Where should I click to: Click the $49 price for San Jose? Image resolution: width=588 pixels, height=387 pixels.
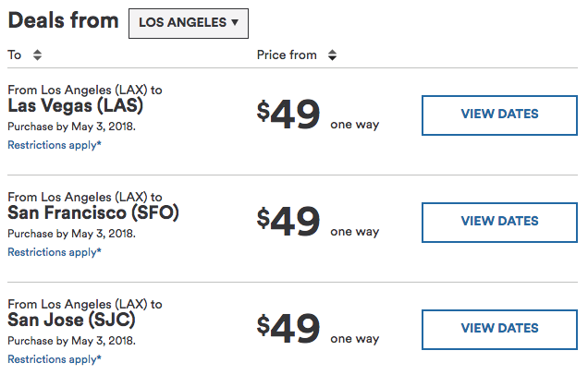tap(288, 330)
